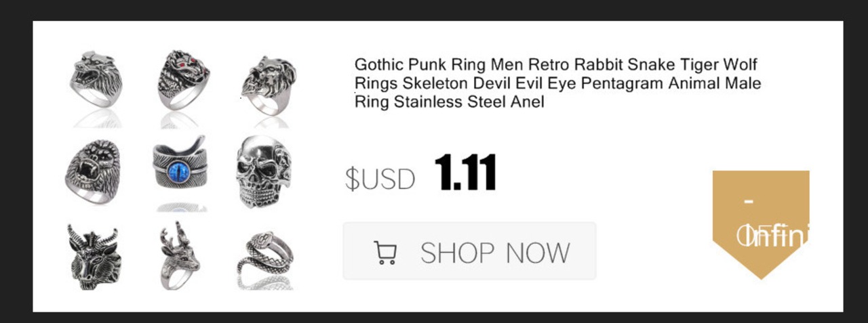This screenshot has width=868, height=323.
Task: View the coiled snake ring thumbnail
Action: (264, 260)
